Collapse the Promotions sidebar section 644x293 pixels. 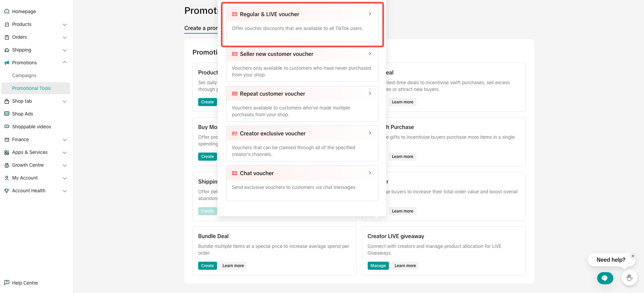point(65,63)
